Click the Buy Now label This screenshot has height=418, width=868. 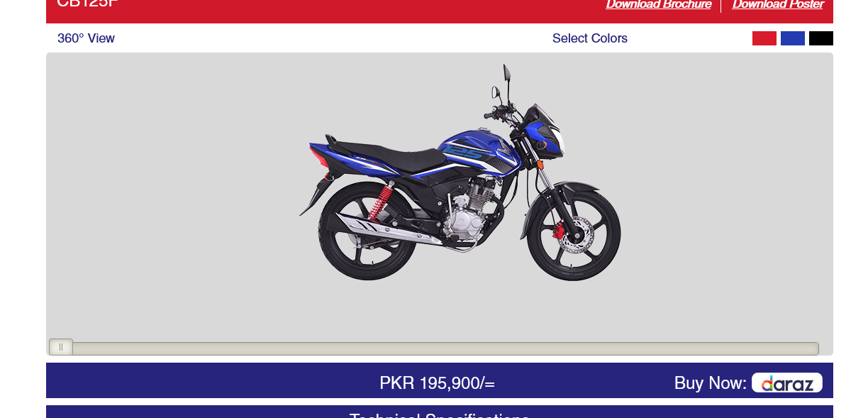click(x=710, y=383)
